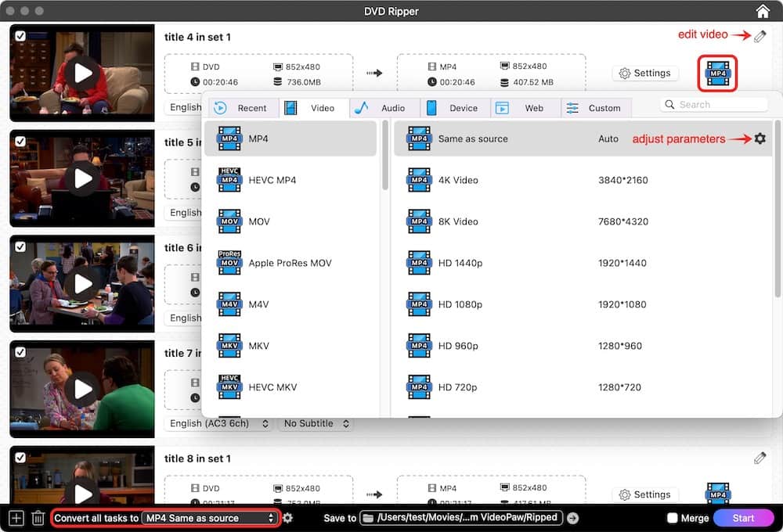Toggle the checkbox on title 7 thumbnail
The image size is (783, 532).
tap(20, 352)
